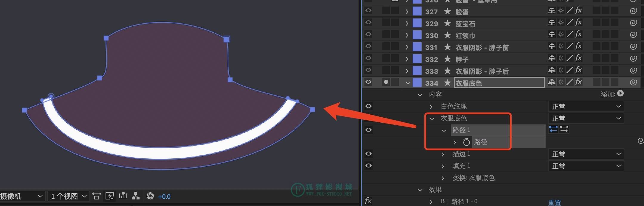The height and width of the screenshot is (206, 644).
Task: Open blend mode dropdown for 描边 1
Action: coord(586,154)
